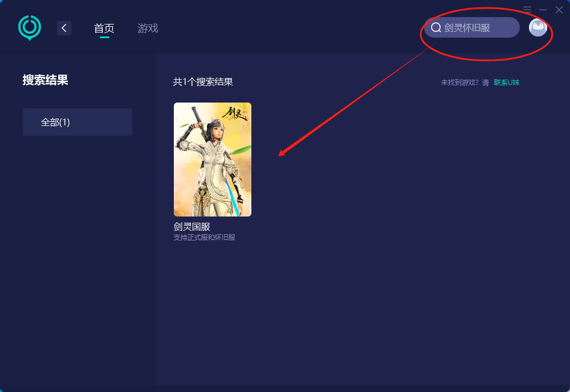Click the 剑灵 calligraphy logo on cover
This screenshot has width=570, height=392.
click(235, 113)
